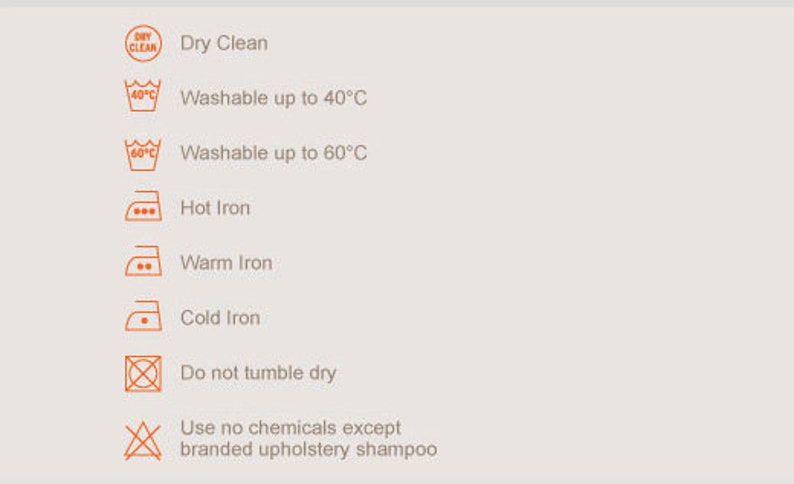Click the single-dot Cold Iron icon
The image size is (794, 484).
(x=143, y=315)
